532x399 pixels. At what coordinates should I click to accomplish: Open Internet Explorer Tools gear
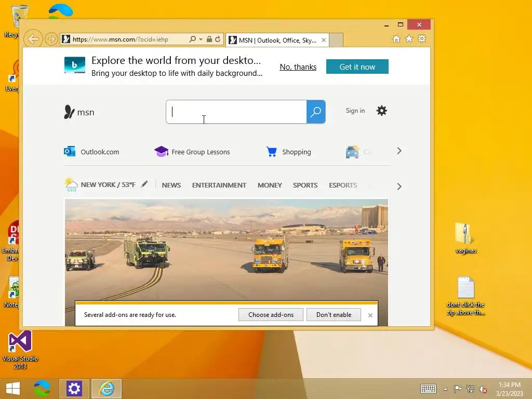point(422,38)
